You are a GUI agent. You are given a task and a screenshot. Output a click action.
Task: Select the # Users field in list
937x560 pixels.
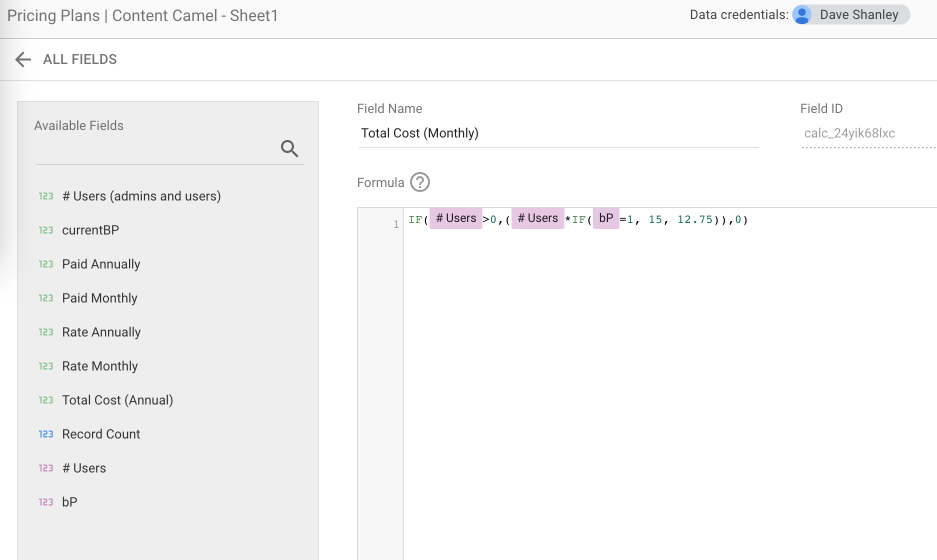tap(84, 468)
